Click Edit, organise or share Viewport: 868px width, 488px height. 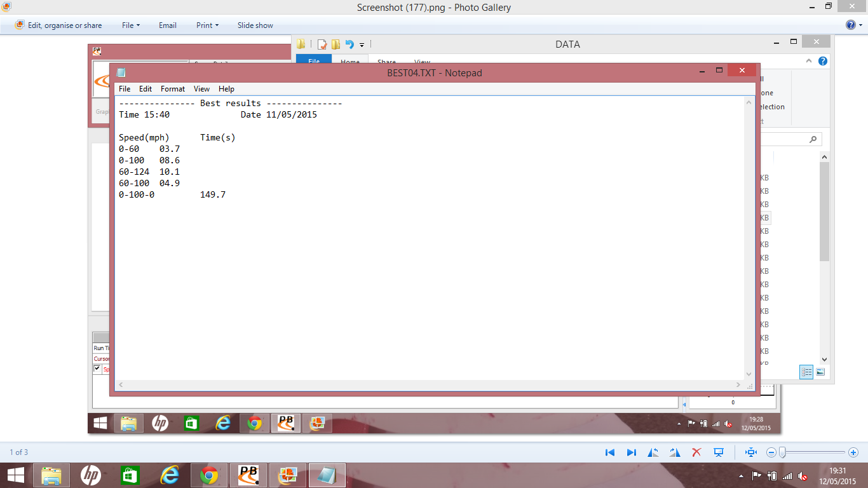click(x=58, y=25)
